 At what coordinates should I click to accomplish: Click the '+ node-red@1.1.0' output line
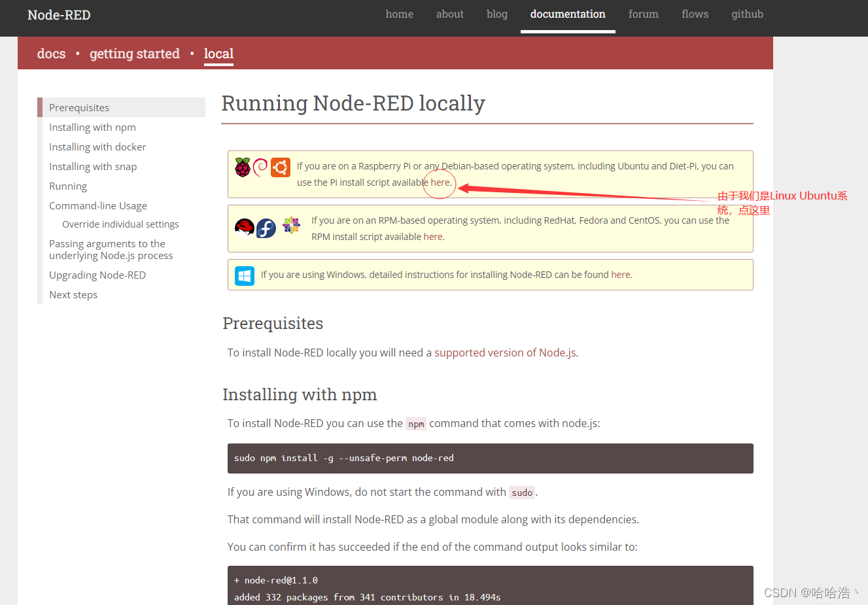276,580
